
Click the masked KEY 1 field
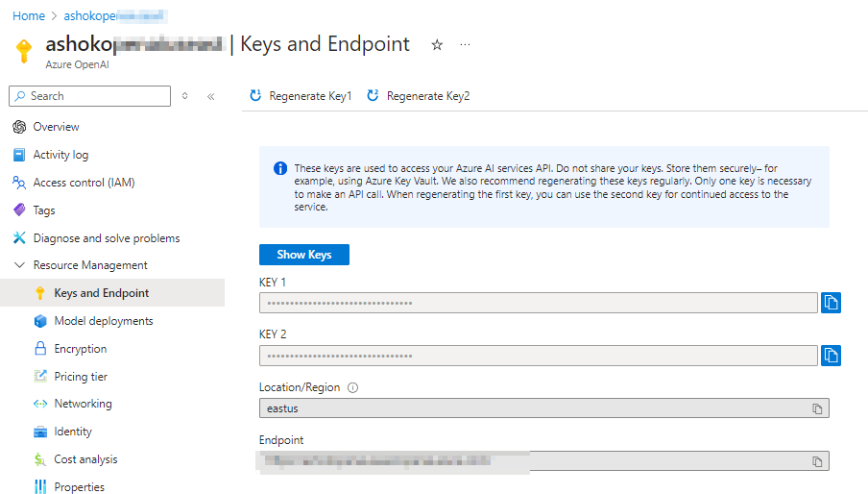538,303
